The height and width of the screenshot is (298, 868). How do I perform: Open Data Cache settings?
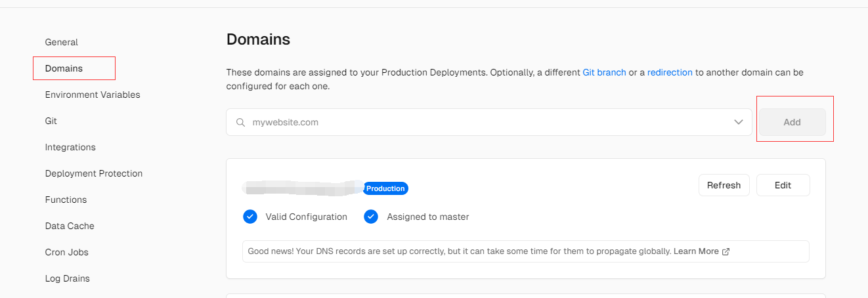point(70,226)
